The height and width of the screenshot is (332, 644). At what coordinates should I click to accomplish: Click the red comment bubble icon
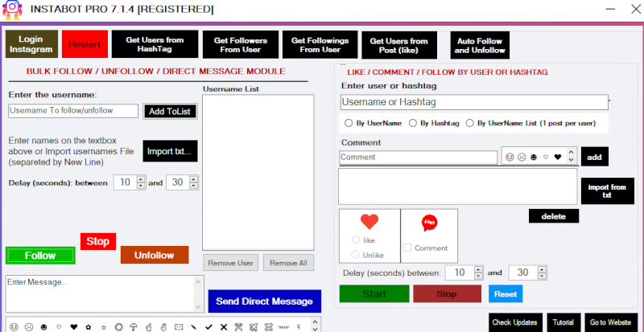[429, 223]
